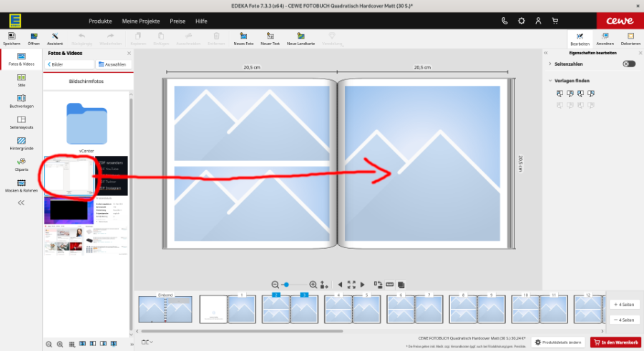Screen dimensions: 644x351
Task: Open Hintergründe backgrounds panel
Action: point(21,143)
